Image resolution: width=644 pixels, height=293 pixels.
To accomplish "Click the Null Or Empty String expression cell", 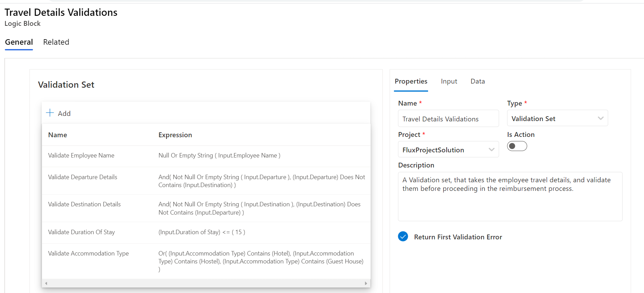I will coord(219,155).
